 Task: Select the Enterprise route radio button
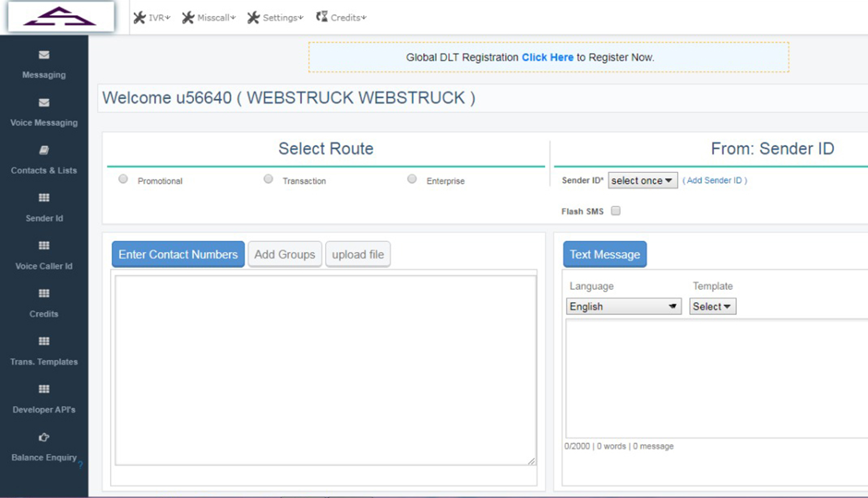click(412, 179)
